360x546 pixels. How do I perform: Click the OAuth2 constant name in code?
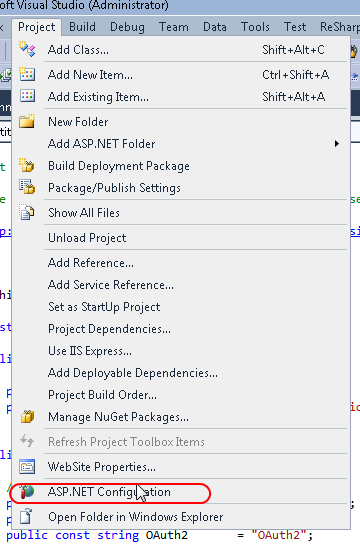[167, 535]
